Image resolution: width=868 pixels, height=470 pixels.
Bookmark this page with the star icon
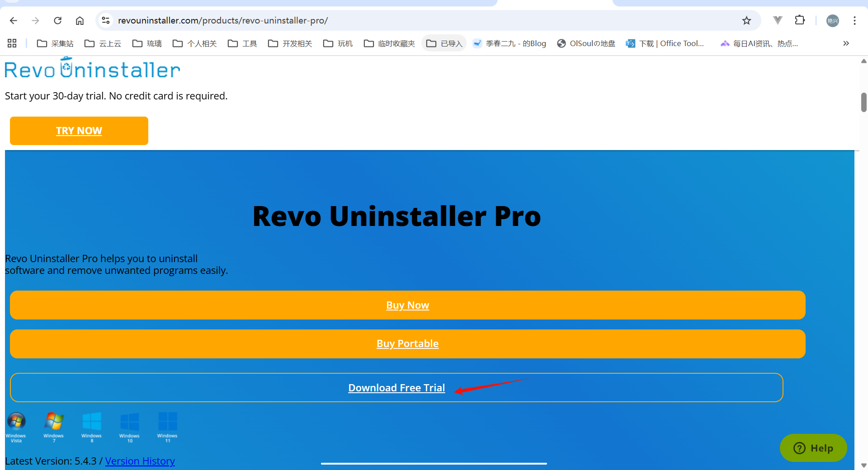pyautogui.click(x=746, y=20)
